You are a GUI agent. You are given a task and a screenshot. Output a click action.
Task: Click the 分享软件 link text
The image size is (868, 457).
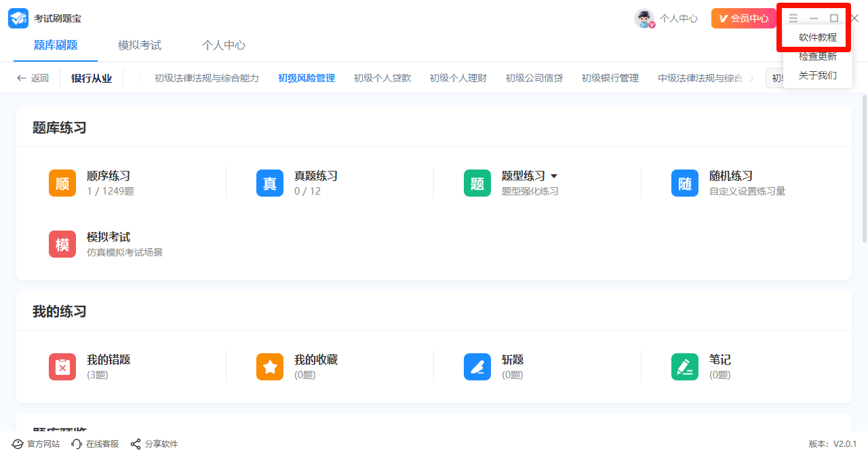[x=161, y=444]
